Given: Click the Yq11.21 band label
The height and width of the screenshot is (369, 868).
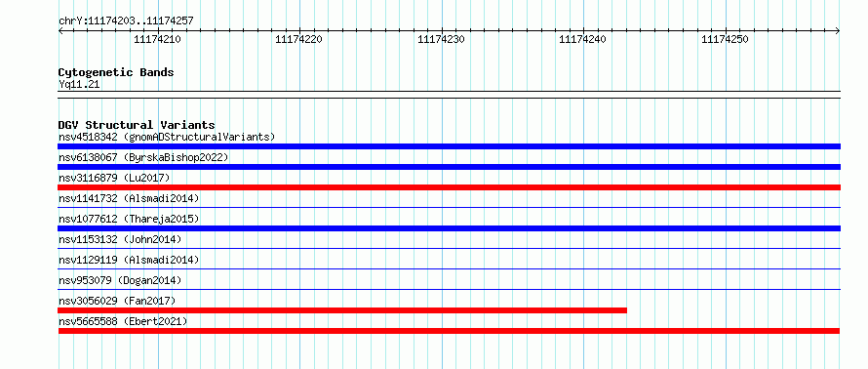Looking at the screenshot, I should click(79, 84).
